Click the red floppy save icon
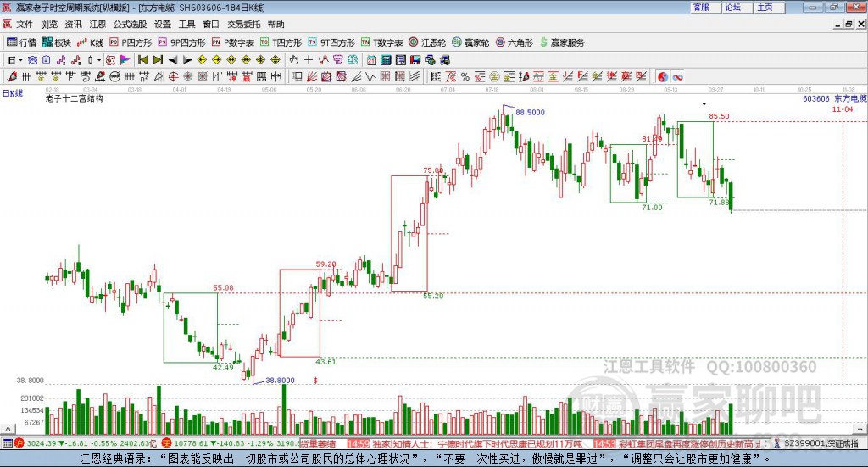The height and width of the screenshot is (467, 868). click(x=415, y=60)
